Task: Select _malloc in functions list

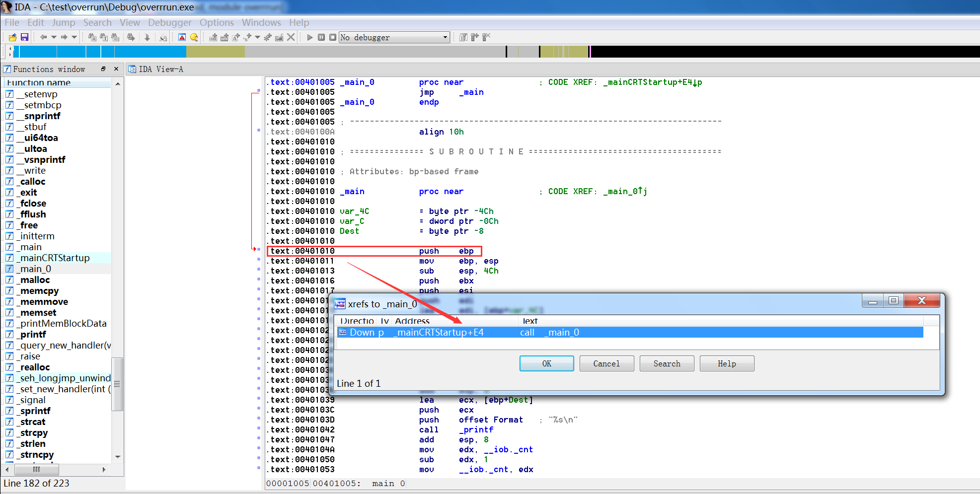Action: [x=58, y=280]
